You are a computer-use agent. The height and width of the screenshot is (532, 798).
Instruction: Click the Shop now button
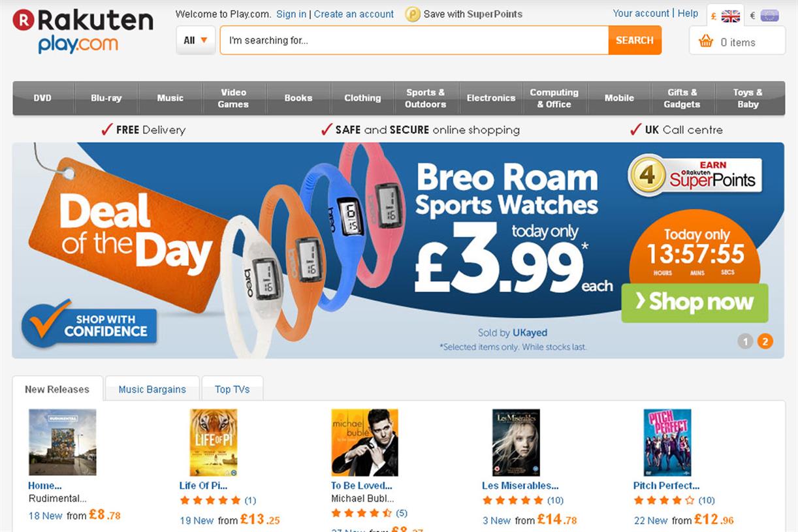[694, 302]
